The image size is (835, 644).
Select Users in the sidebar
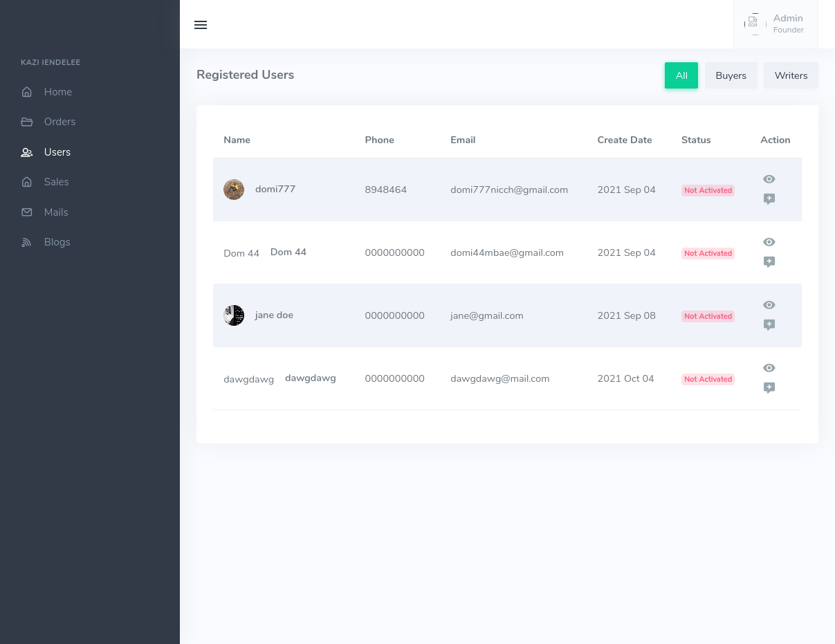[57, 152]
